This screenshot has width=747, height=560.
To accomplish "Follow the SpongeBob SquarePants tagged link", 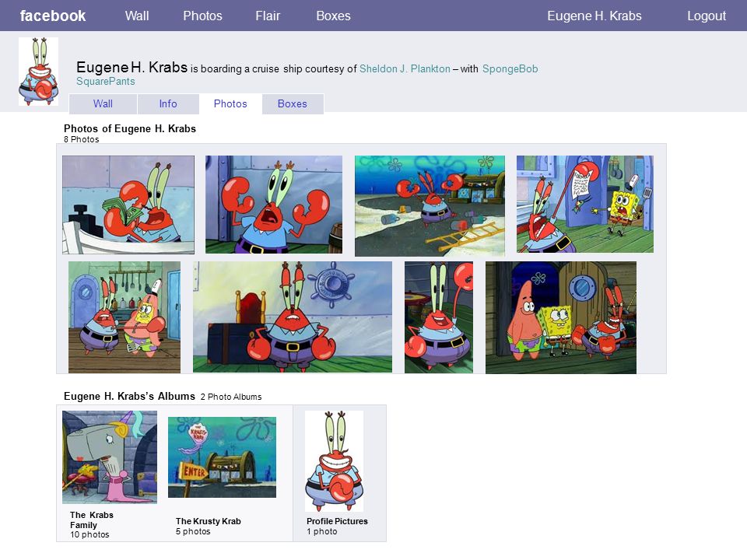I will pos(510,68).
